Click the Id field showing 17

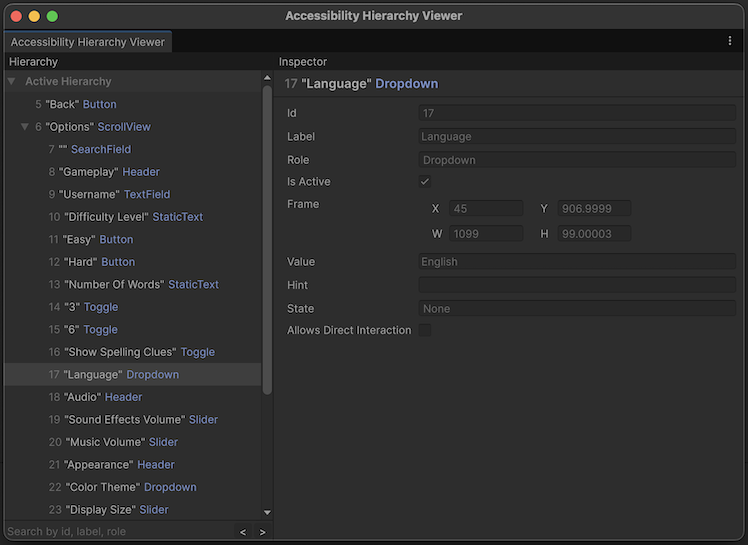[x=577, y=113]
